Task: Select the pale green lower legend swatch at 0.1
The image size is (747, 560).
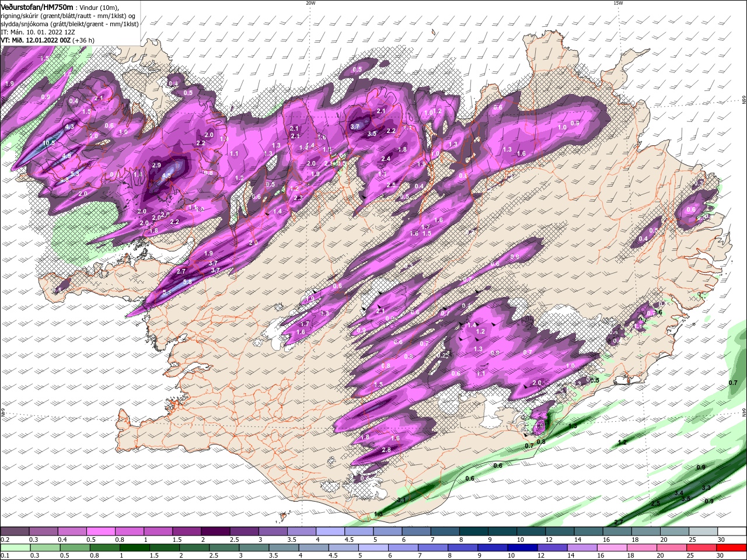Action: click(x=15, y=548)
